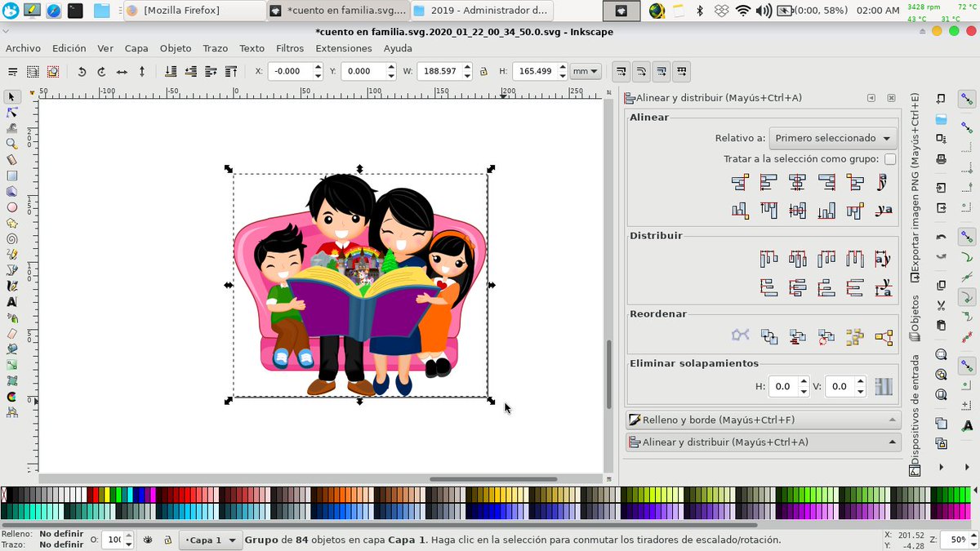Select the Paint bucket fill tool
Viewport: 980px width, 551px height.
pyautogui.click(x=11, y=349)
